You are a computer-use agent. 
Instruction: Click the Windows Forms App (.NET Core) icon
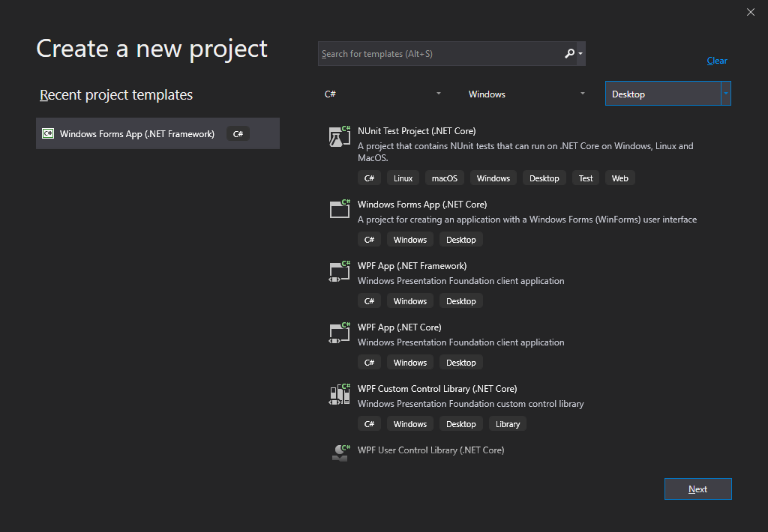tap(340, 209)
